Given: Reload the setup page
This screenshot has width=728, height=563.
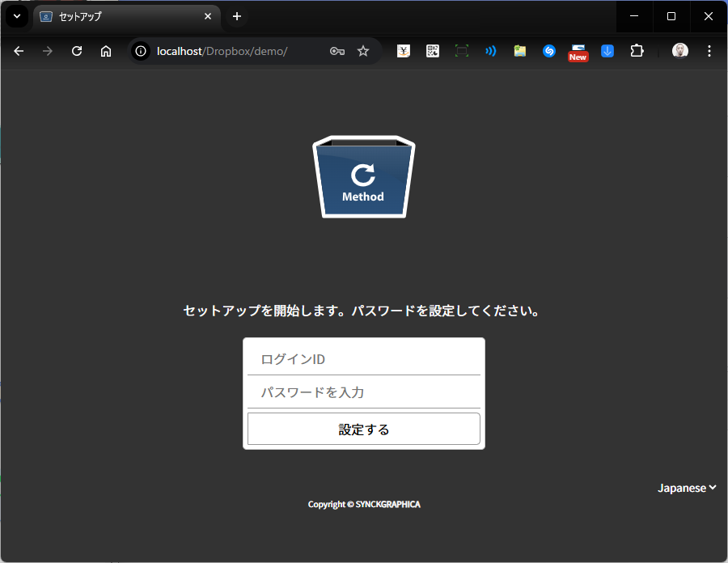Looking at the screenshot, I should tap(77, 51).
